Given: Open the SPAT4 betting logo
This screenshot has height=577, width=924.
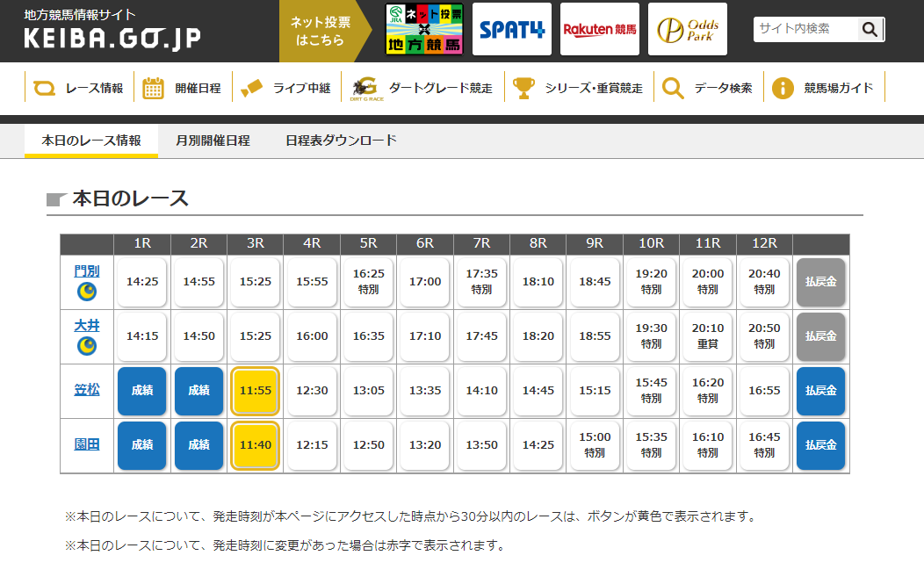Looking at the screenshot, I should [x=512, y=31].
